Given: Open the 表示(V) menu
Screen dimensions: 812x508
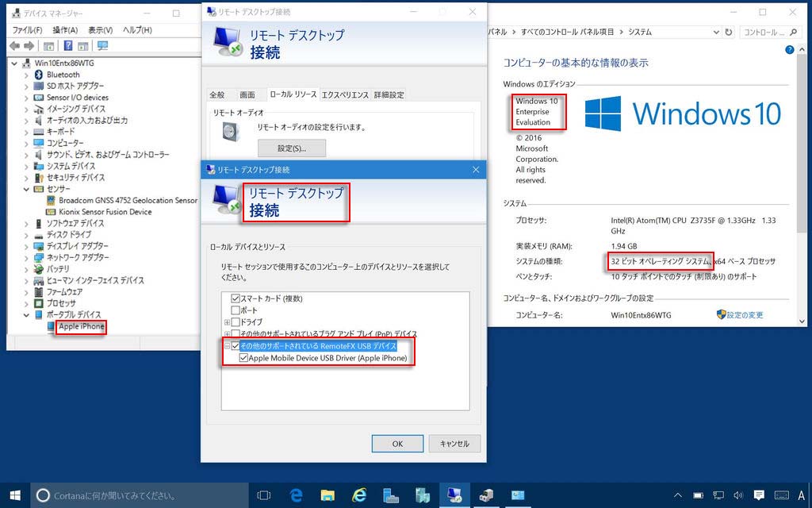Looking at the screenshot, I should [101, 30].
